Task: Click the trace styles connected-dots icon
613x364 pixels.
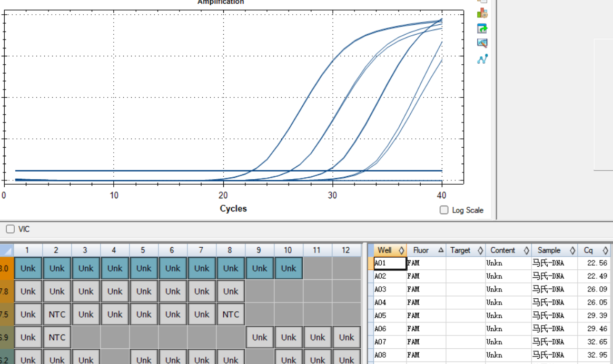Action: 482,59
